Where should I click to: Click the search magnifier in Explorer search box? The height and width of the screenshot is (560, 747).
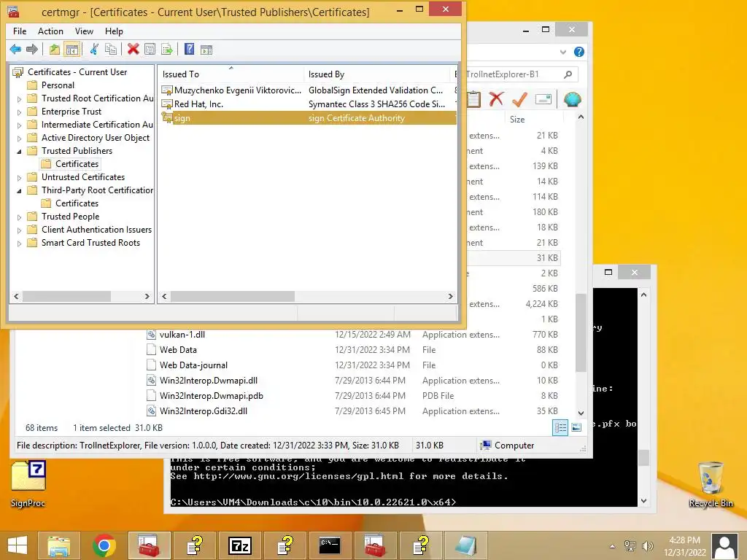coord(568,74)
